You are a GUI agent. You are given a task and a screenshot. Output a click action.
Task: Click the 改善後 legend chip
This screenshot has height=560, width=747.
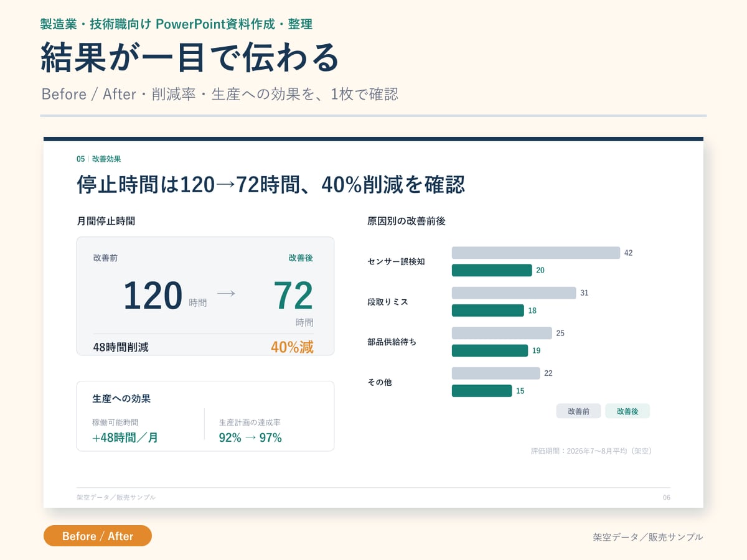tap(627, 411)
